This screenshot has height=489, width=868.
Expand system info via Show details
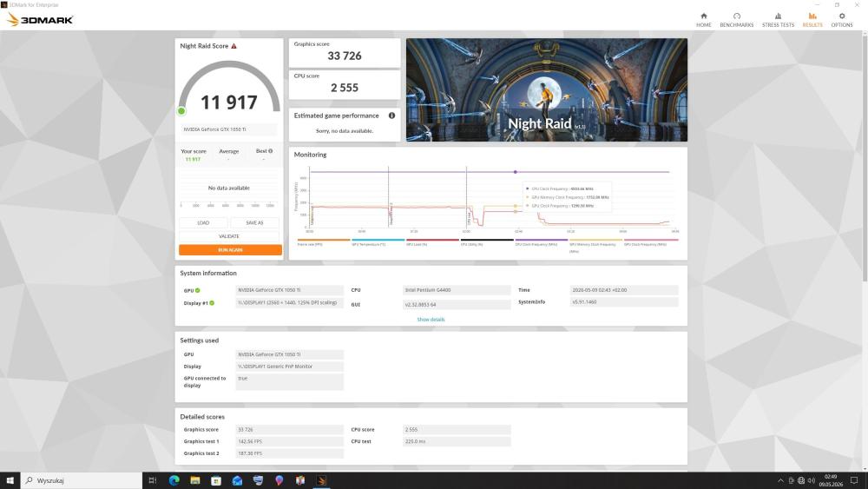click(x=431, y=320)
